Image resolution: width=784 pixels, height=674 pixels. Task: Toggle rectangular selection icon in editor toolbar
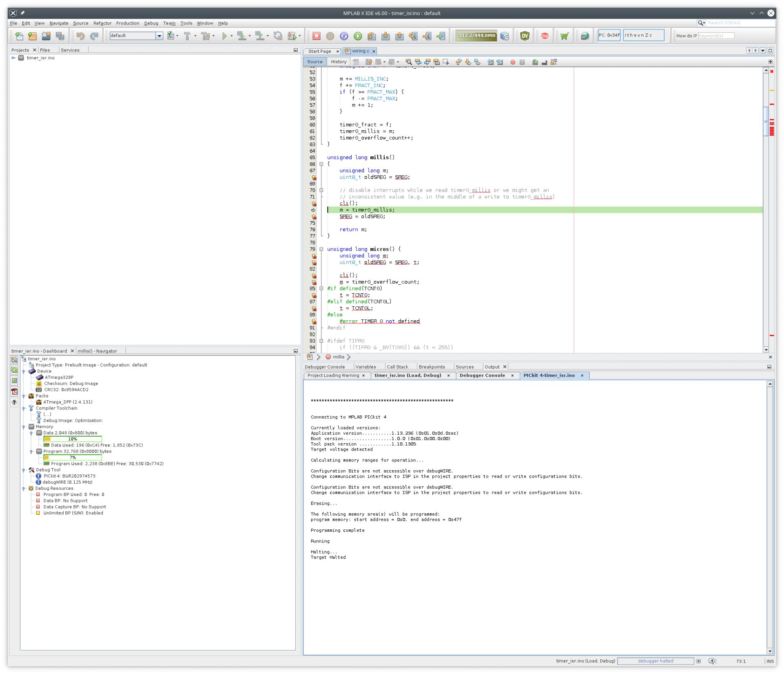(445, 62)
